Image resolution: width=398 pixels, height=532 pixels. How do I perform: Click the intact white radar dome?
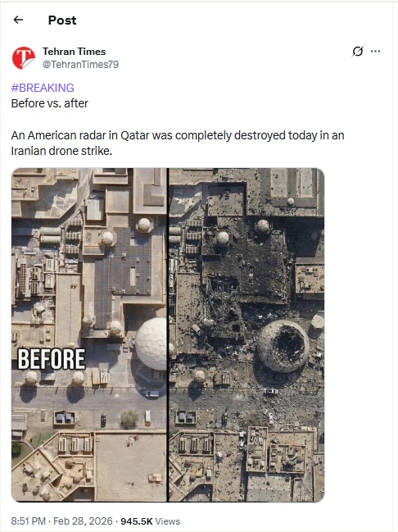coord(152,343)
